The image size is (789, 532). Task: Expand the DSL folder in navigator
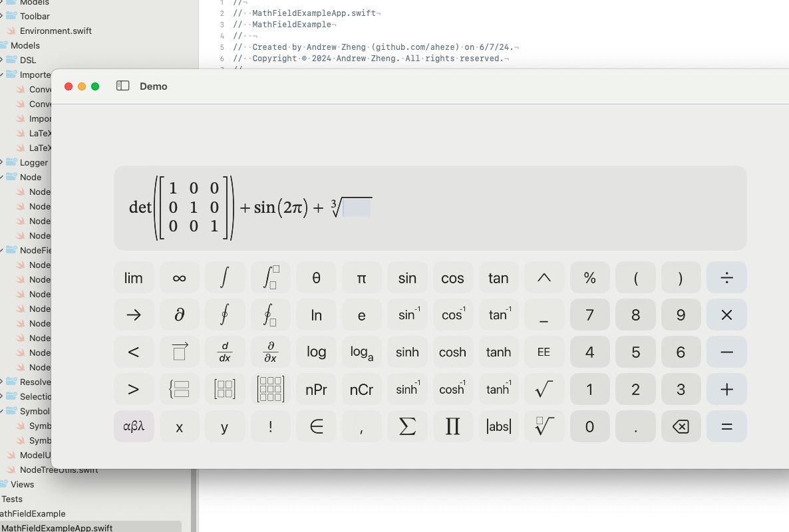(1, 60)
